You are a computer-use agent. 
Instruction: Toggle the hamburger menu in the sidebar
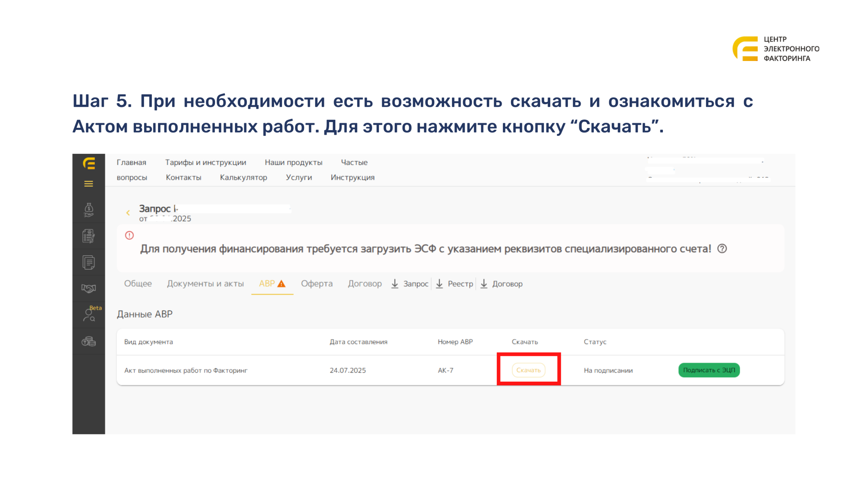88,184
